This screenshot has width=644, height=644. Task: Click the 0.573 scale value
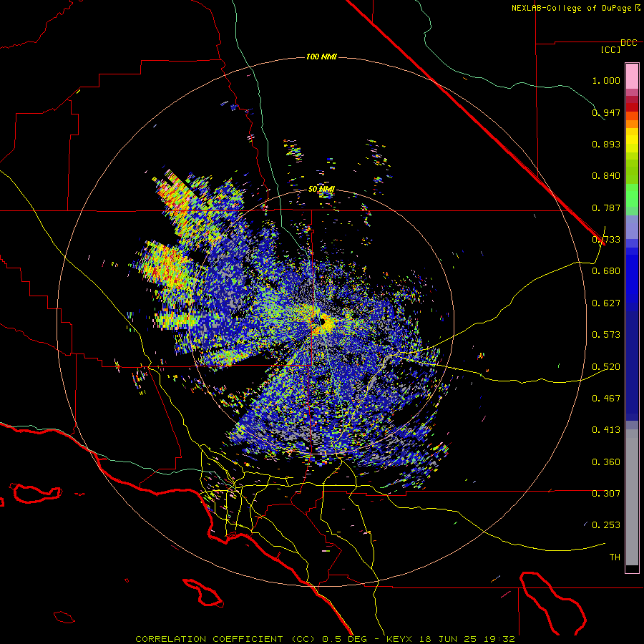pyautogui.click(x=606, y=335)
